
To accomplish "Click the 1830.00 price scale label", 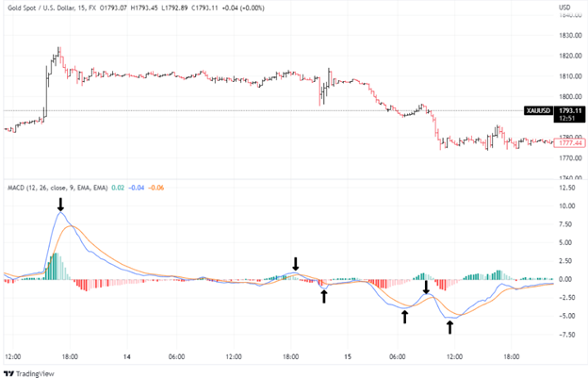I will coord(569,36).
